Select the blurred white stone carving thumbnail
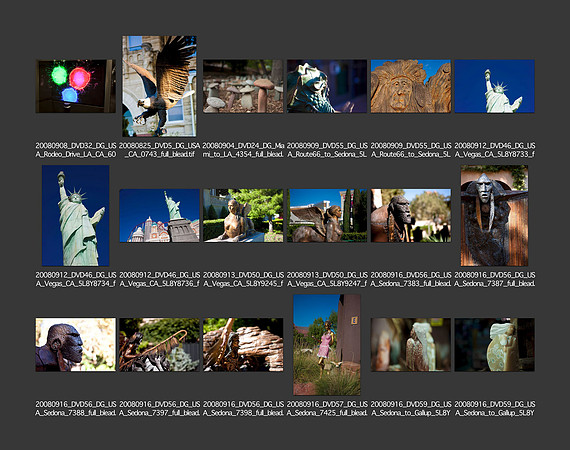The width and height of the screenshot is (570, 450). 411,345
